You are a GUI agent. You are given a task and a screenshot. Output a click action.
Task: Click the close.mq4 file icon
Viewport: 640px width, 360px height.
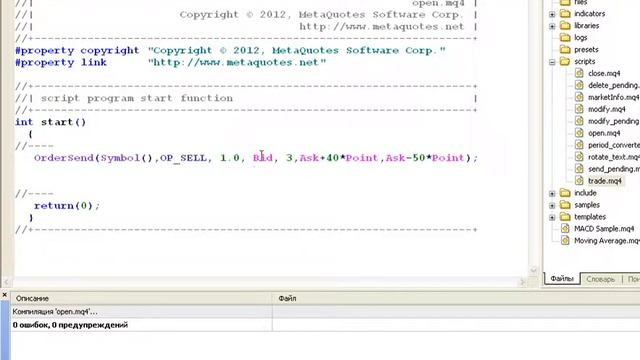[579, 73]
